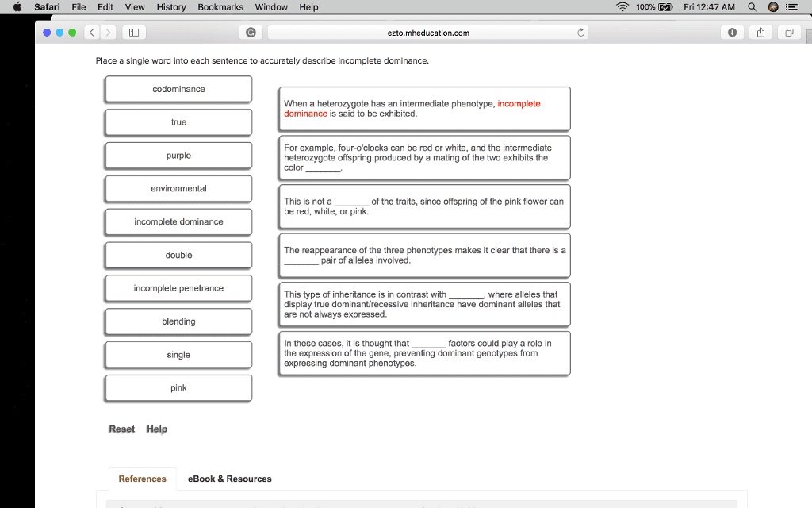
Task: Switch to the eBook & Resources tab
Action: tap(229, 479)
